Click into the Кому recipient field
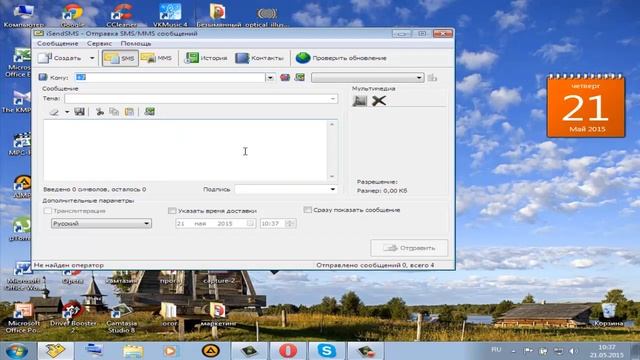This screenshot has height=360, width=640. pyautogui.click(x=170, y=77)
